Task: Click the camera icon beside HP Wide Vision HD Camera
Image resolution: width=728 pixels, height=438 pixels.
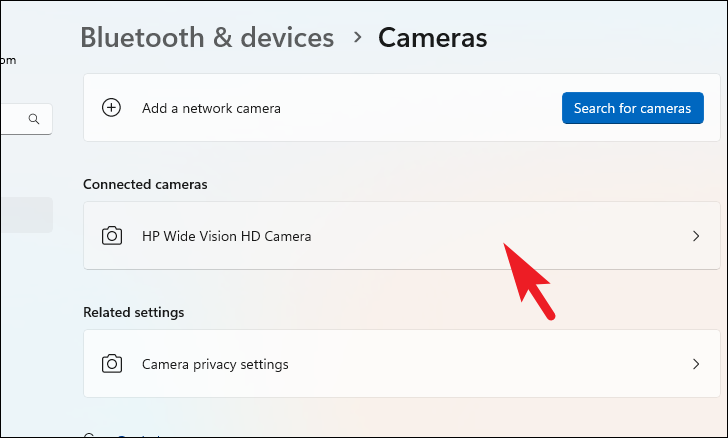Action: click(x=112, y=236)
